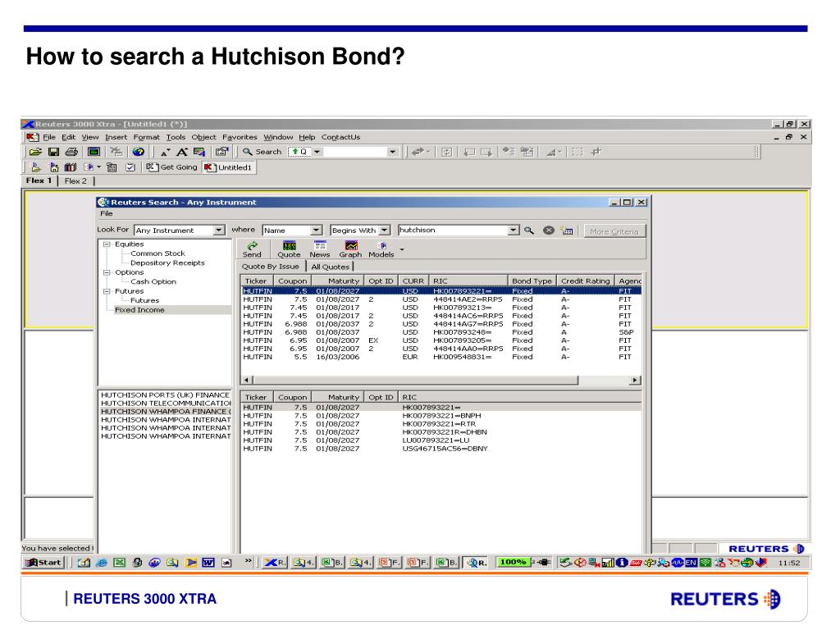Select HUTCHISON PORTS (UK) FINANCE issuer
Viewport: 840px width, 630px height.
coord(165,395)
